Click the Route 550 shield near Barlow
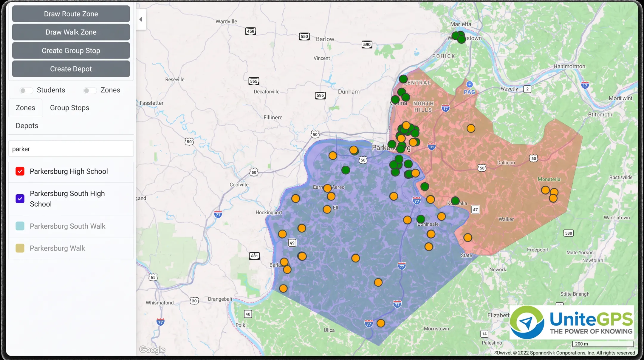 pos(304,37)
